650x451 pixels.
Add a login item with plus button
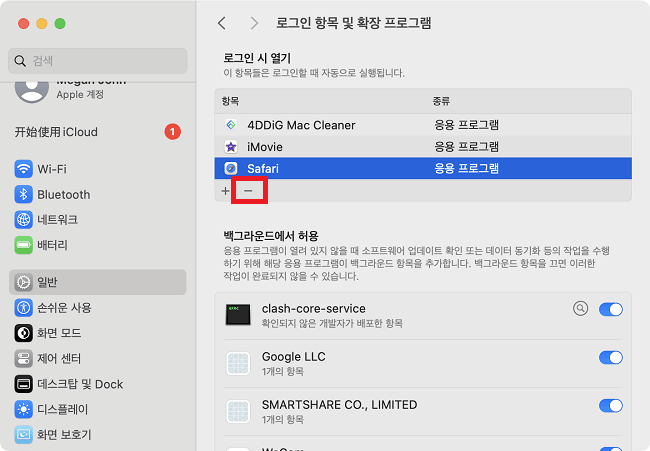[x=225, y=191]
